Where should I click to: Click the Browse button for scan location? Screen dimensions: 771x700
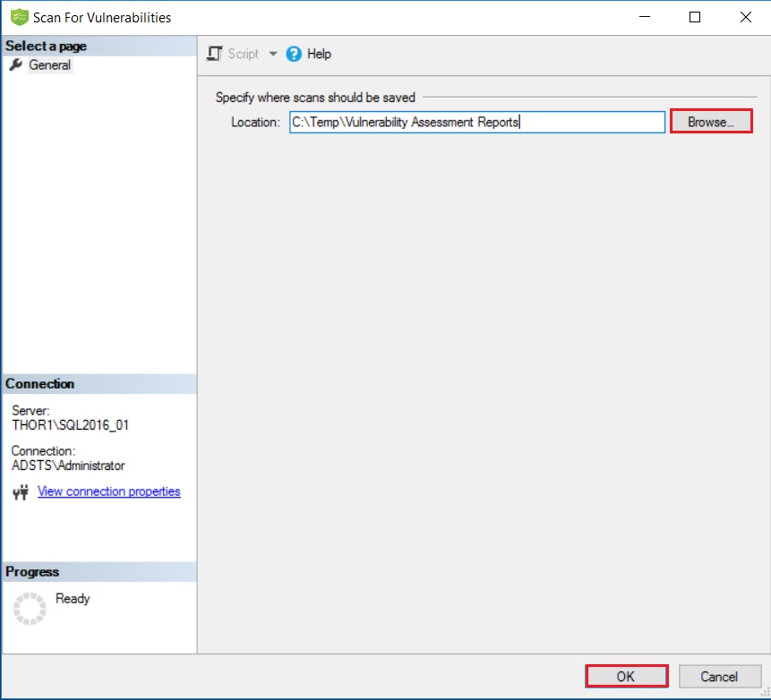click(x=711, y=122)
